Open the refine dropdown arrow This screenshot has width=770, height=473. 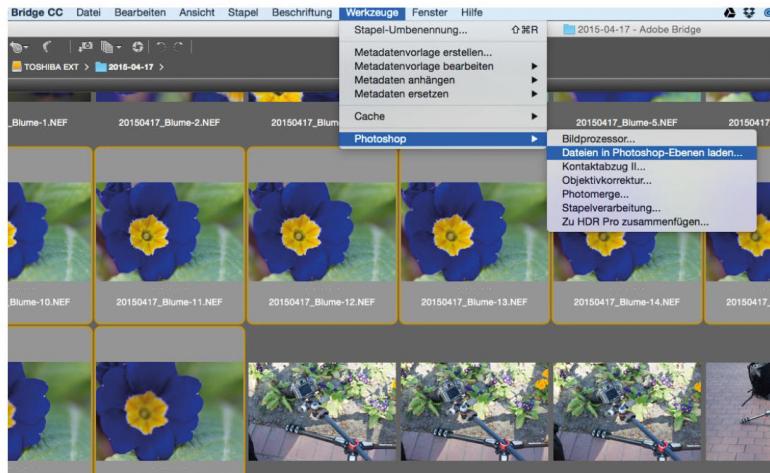coord(119,48)
